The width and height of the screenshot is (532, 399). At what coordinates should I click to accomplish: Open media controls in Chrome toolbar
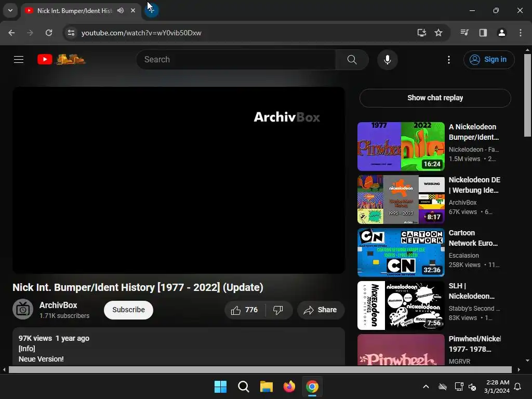[464, 33]
